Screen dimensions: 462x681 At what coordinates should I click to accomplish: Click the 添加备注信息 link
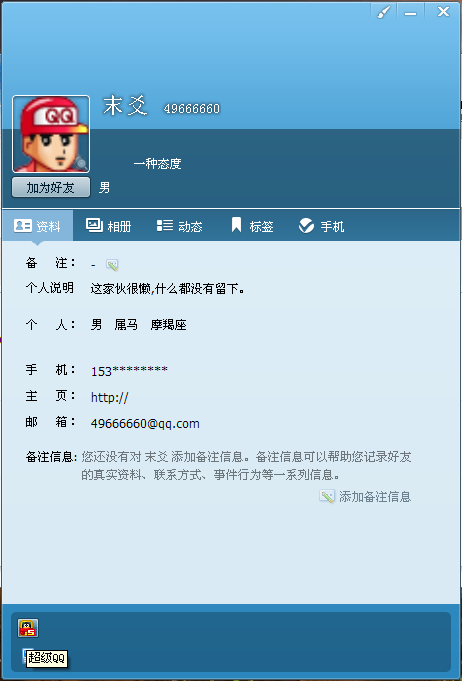365,496
